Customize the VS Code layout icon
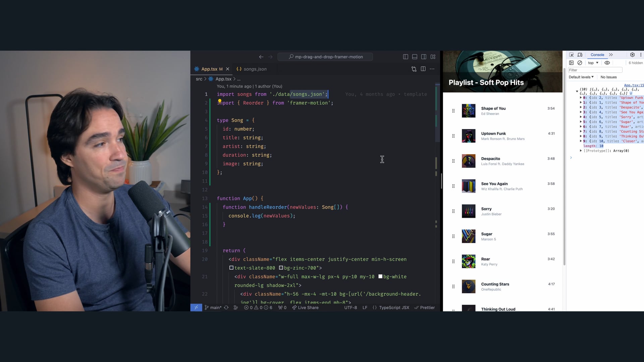Viewport: 644px width, 362px height. click(x=433, y=57)
